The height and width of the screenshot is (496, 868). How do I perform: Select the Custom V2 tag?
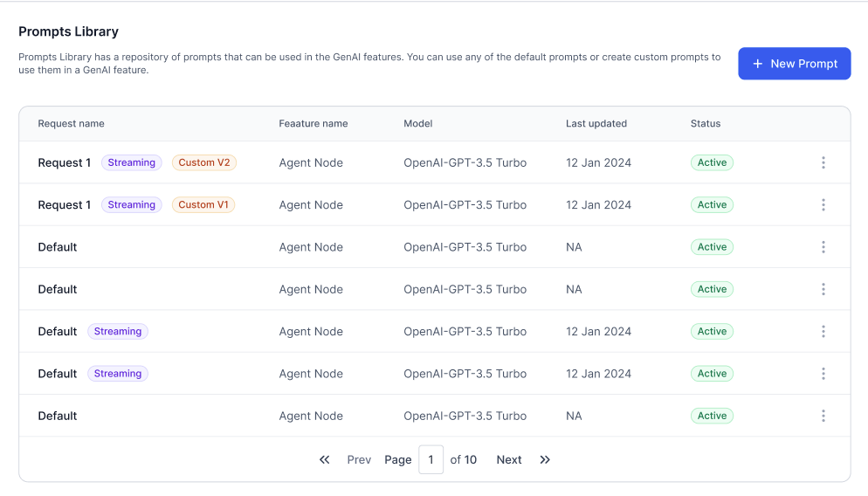(204, 162)
